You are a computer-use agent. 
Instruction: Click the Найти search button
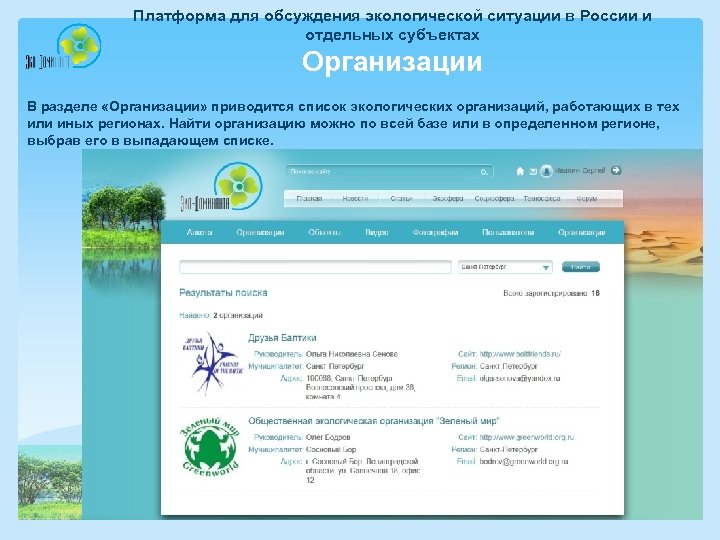coord(581,267)
